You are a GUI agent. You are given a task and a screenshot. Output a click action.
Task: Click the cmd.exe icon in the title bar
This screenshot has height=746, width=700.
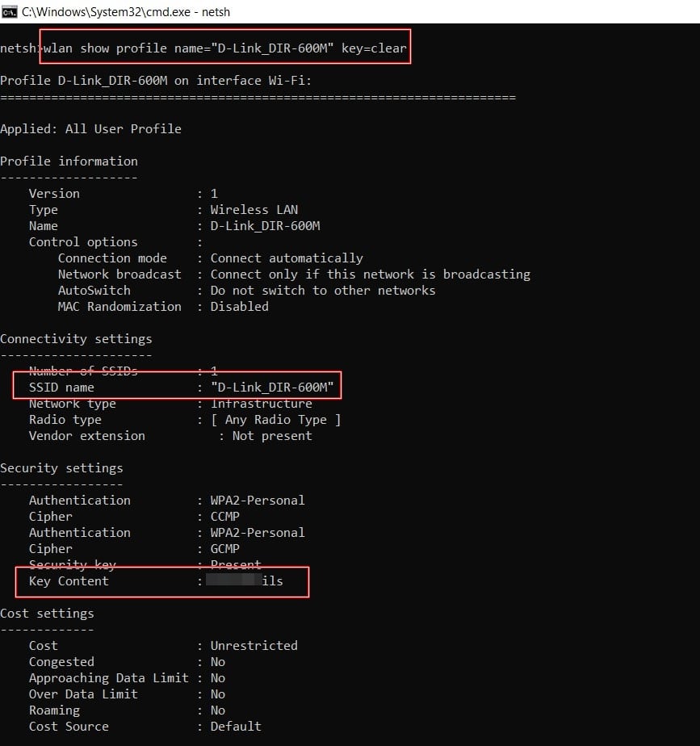point(8,11)
